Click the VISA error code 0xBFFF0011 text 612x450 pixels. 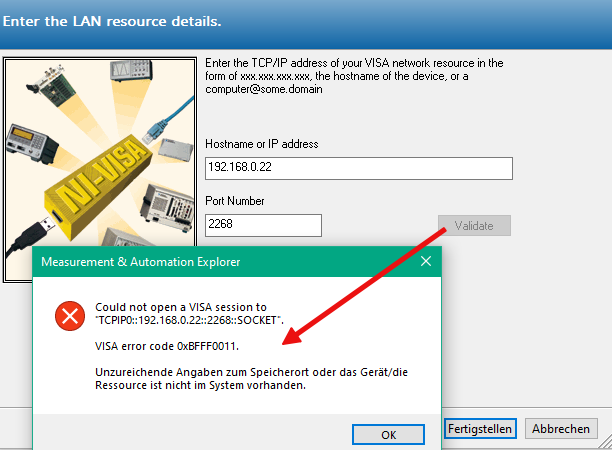(x=167, y=346)
